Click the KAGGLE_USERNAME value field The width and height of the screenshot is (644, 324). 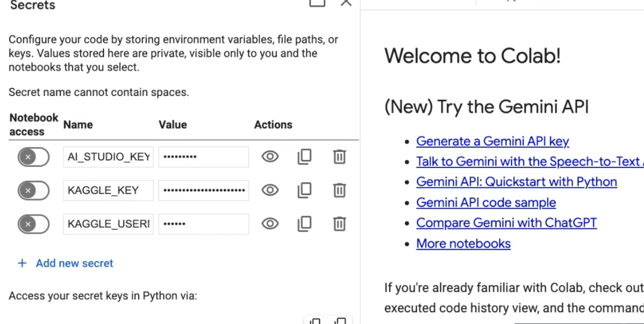coord(204,224)
